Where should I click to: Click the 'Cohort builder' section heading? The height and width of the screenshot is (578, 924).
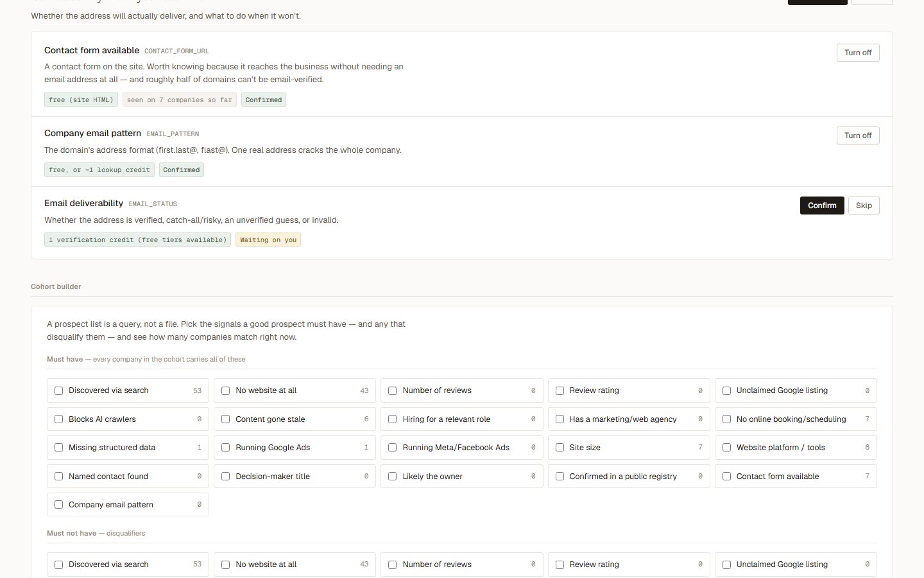(56, 286)
